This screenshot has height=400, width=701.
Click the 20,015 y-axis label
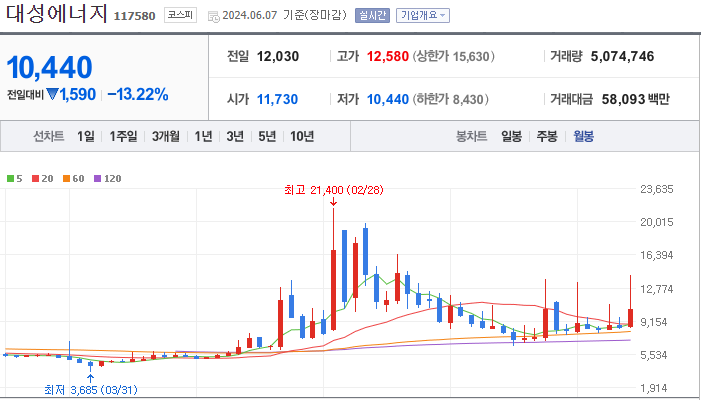tap(657, 222)
